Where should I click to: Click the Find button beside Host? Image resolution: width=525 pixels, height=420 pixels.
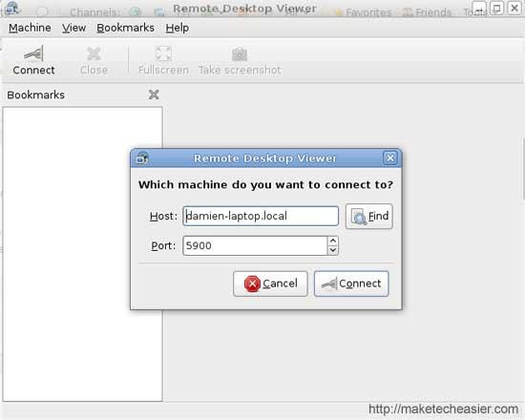point(369,217)
